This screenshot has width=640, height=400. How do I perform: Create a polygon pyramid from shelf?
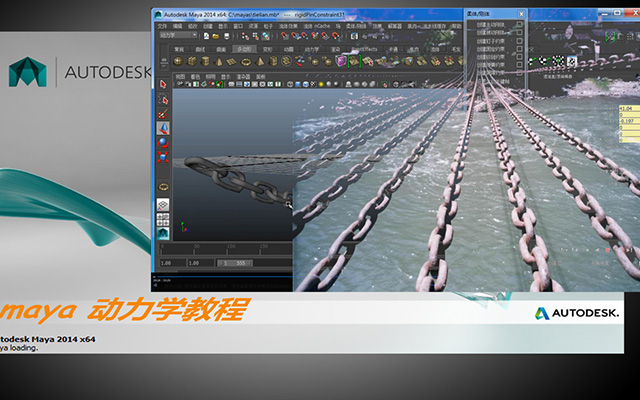[x=260, y=61]
